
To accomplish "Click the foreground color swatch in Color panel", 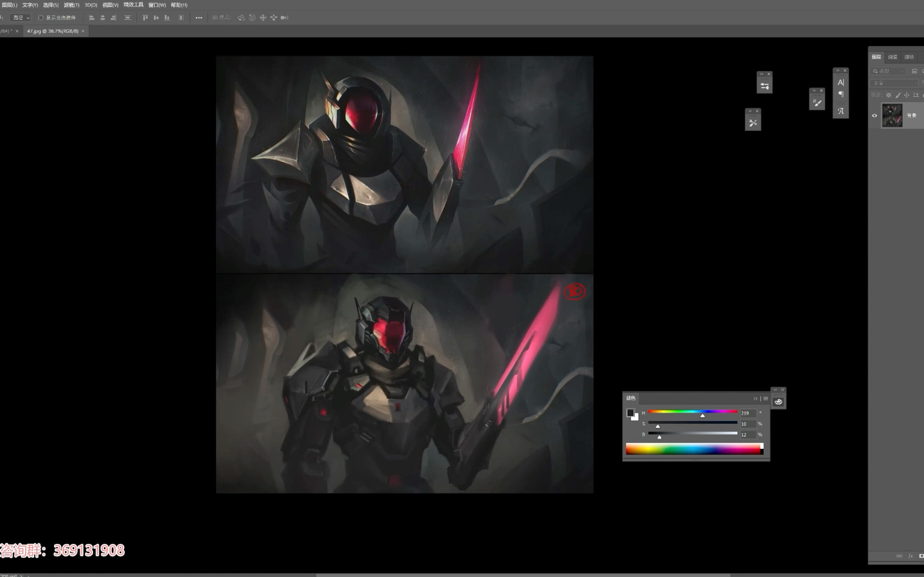I will click(630, 412).
